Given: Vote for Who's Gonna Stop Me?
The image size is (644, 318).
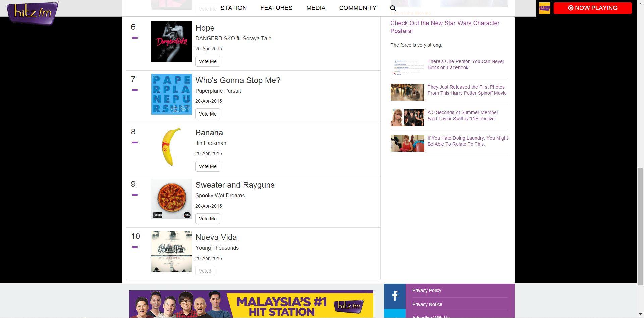Looking at the screenshot, I should click(x=208, y=114).
